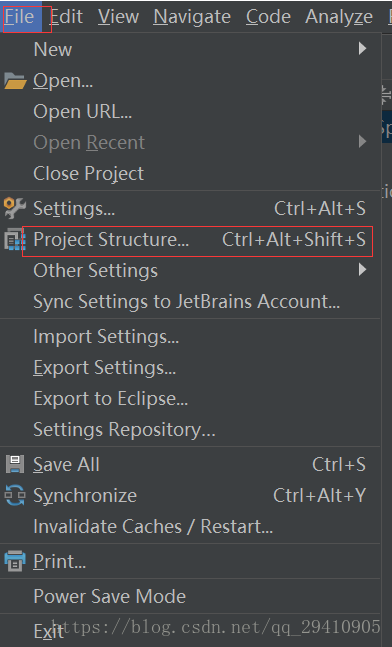The width and height of the screenshot is (392, 647).
Task: Expand the New submenu arrow
Action: tap(362, 49)
